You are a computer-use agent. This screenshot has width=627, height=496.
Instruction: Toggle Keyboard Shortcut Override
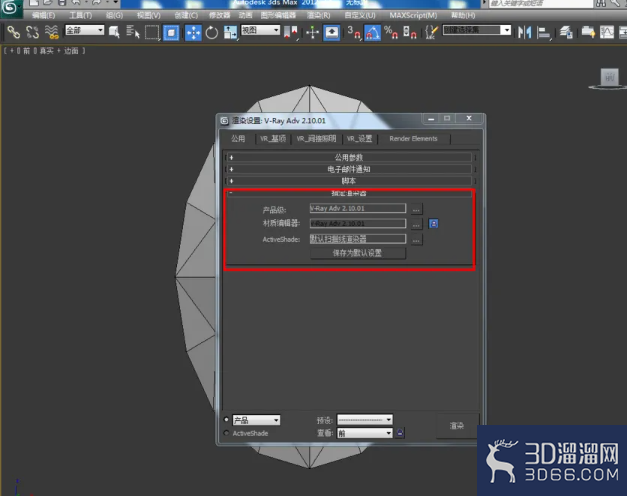[x=331, y=32]
